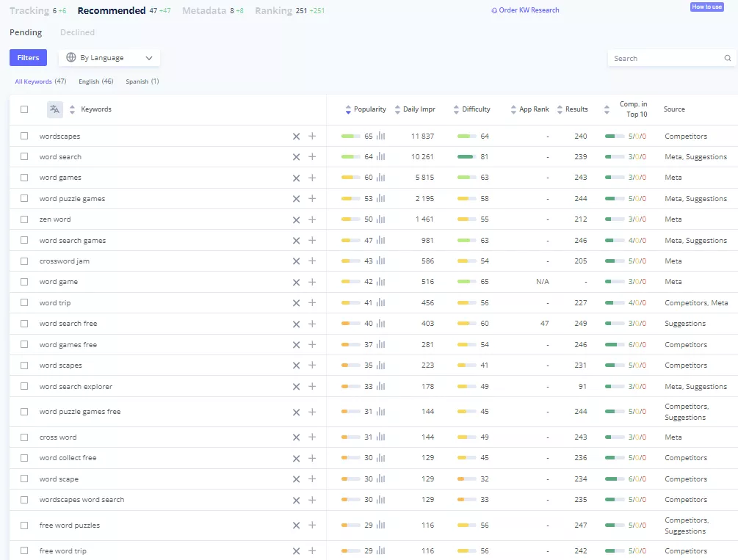The height and width of the screenshot is (560, 738).
Task: Add 'word games' keyword using plus icon
Action: point(312,178)
